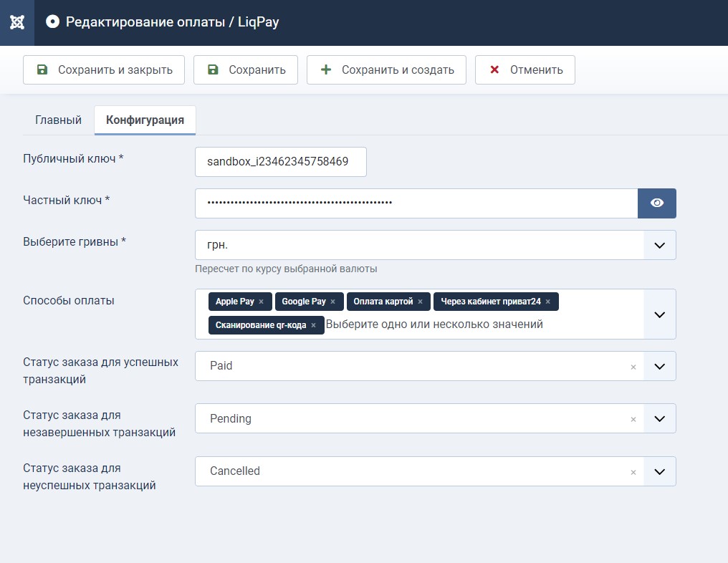The image size is (728, 563).
Task: Open the failed transactions status dropdown
Action: pos(659,471)
